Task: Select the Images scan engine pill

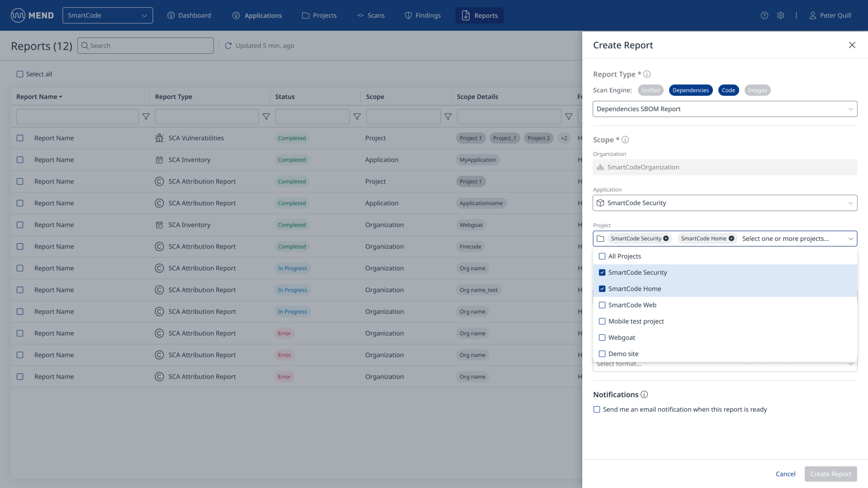Action: coord(757,90)
